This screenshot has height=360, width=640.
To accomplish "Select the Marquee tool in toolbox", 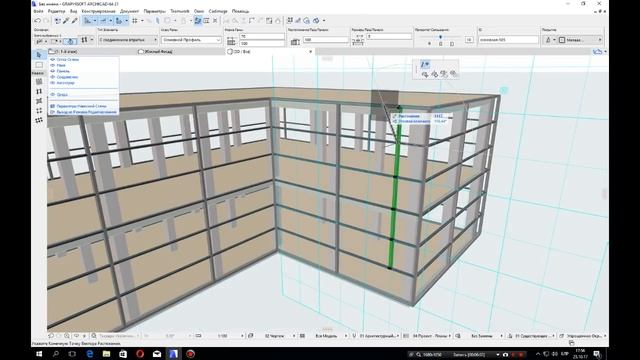I will pyautogui.click(x=39, y=65).
